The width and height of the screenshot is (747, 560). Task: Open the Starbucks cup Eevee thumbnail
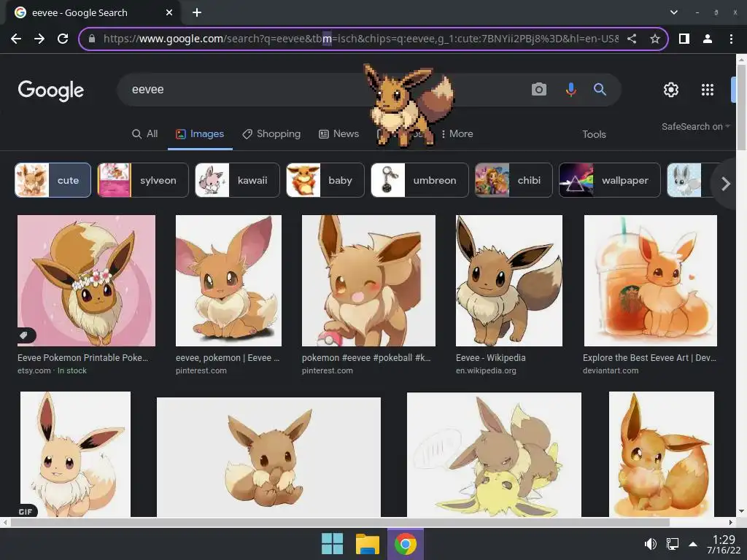click(x=650, y=281)
